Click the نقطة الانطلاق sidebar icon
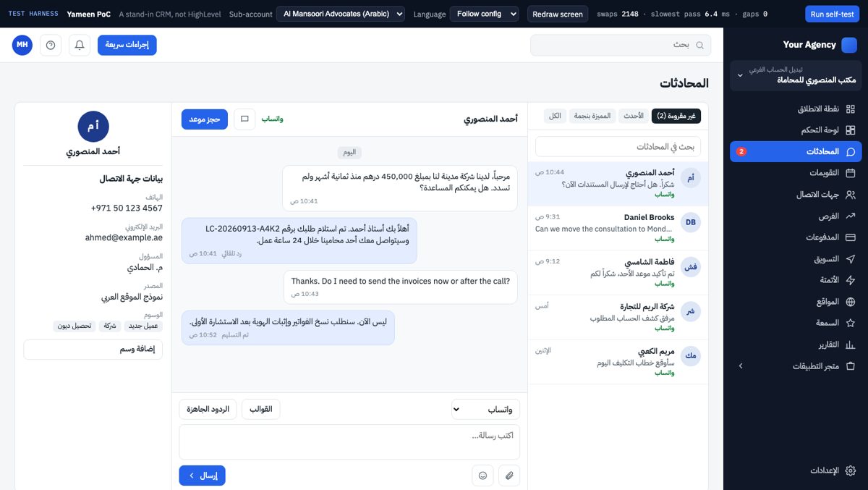Image resolution: width=868 pixels, height=490 pixels. (x=851, y=109)
